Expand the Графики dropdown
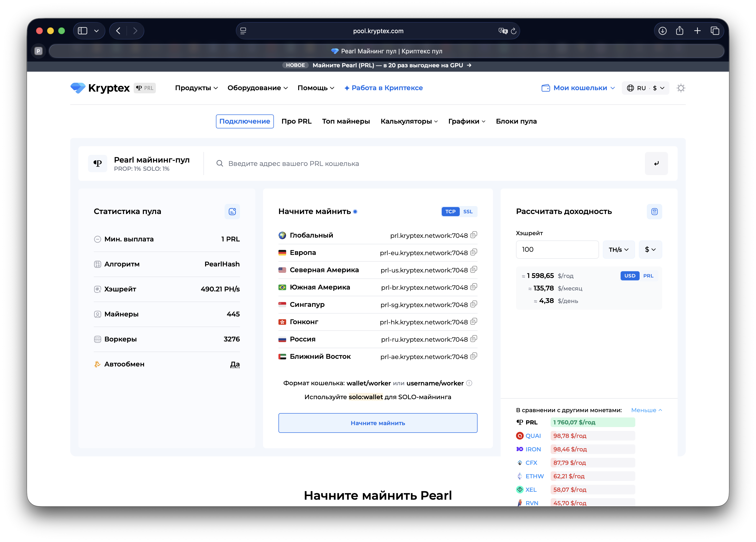The height and width of the screenshot is (542, 756). (x=467, y=121)
